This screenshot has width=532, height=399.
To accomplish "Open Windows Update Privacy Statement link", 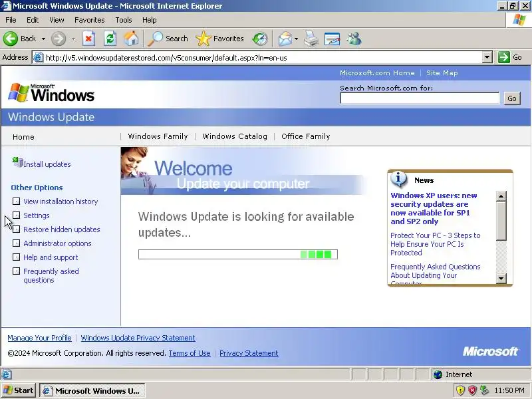I will coord(138,338).
